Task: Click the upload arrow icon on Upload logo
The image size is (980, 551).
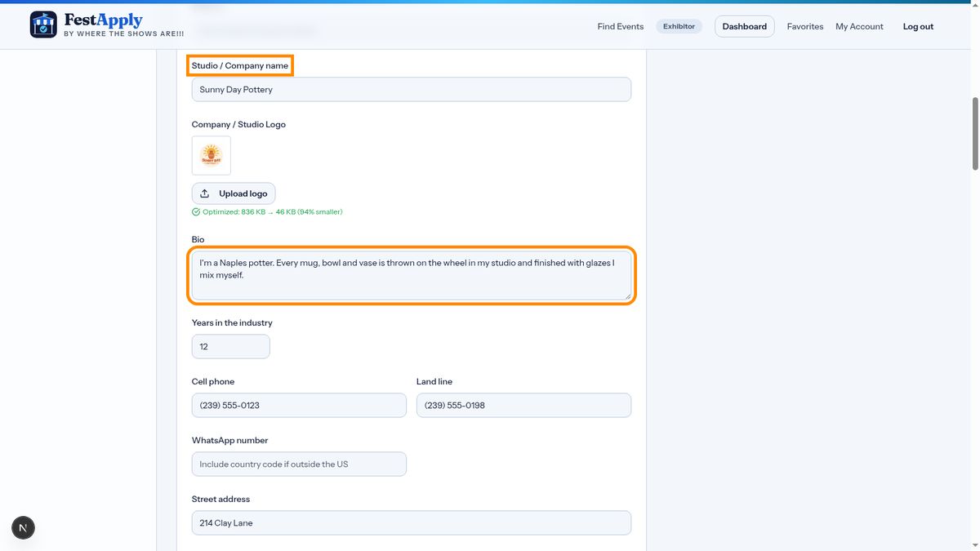Action: coord(205,193)
